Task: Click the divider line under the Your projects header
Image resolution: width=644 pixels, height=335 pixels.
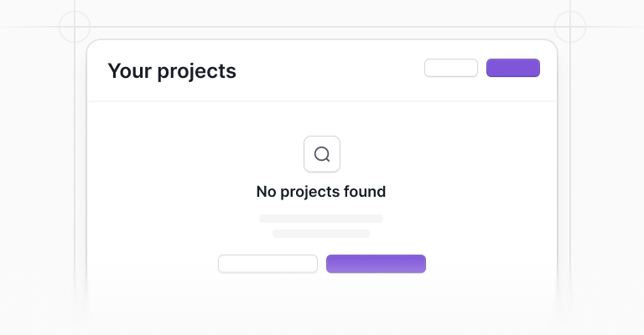Action: tap(322, 100)
